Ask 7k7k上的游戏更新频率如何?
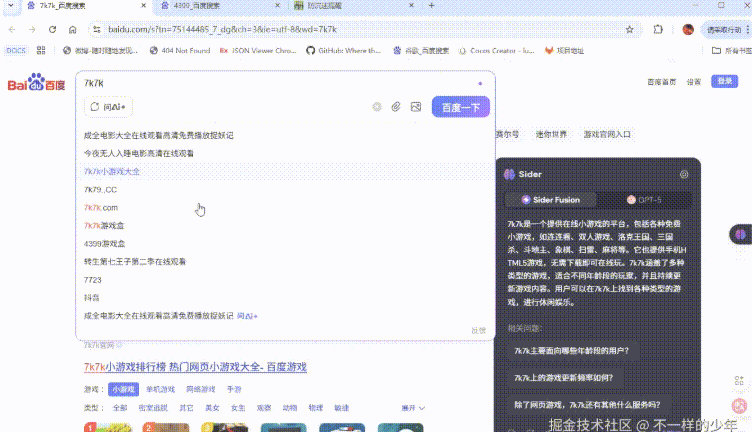752x432 pixels. click(x=564, y=378)
